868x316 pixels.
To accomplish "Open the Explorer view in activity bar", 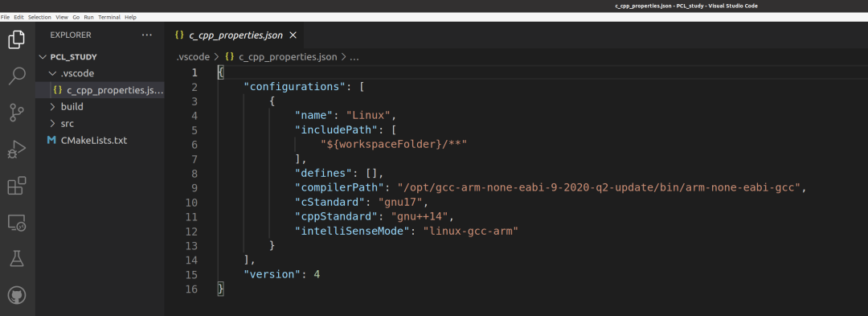I will pos(17,40).
